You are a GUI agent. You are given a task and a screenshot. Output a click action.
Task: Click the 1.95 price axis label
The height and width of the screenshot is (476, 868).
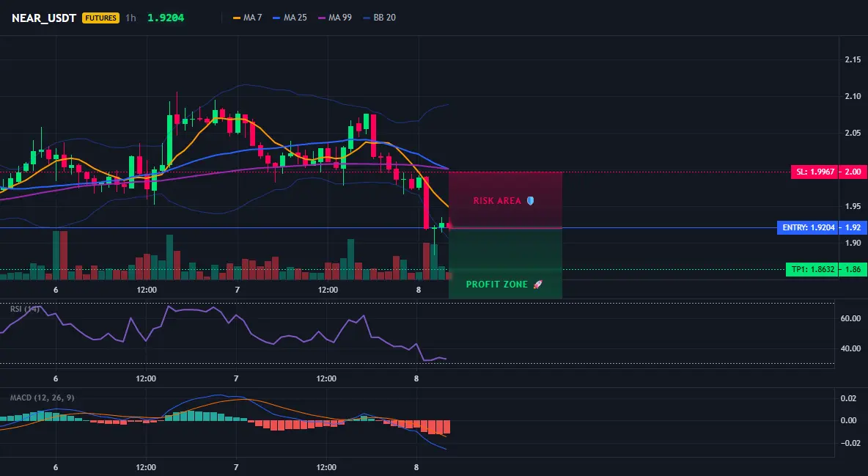[853, 206]
